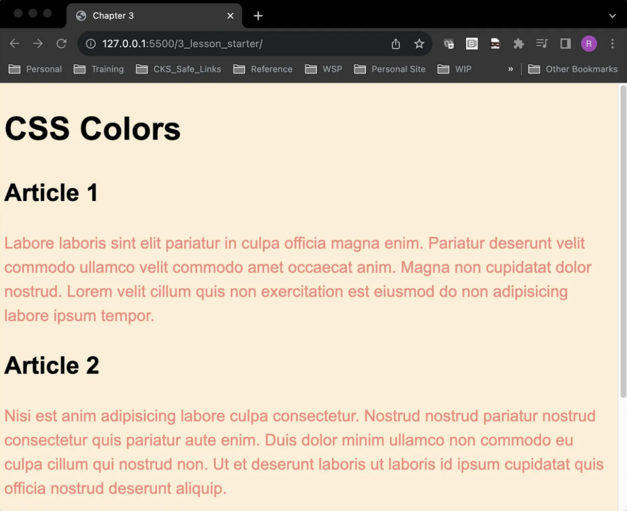Open a new tab with plus button
Screen dimensions: 627x511
(258, 16)
